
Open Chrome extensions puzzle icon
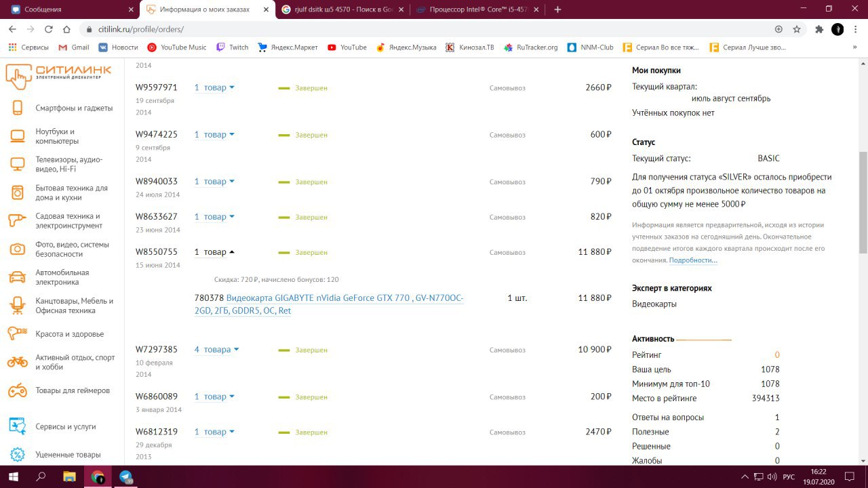tap(819, 29)
